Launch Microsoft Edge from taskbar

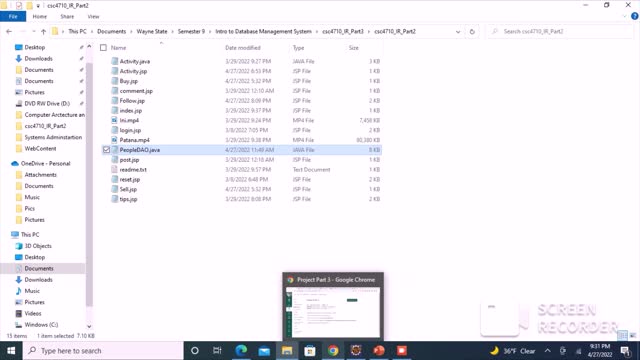tap(241, 351)
